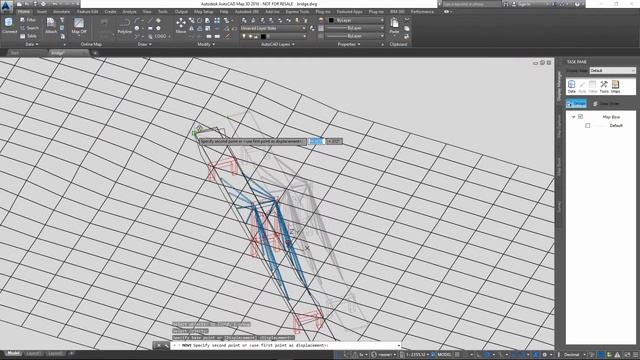
Task: Select the Move tool icon
Action: click(181, 25)
